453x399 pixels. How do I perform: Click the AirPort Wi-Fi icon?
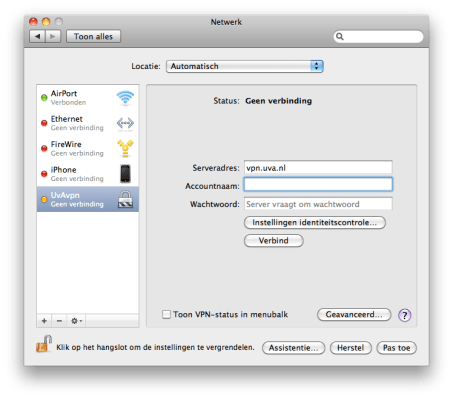(x=125, y=98)
